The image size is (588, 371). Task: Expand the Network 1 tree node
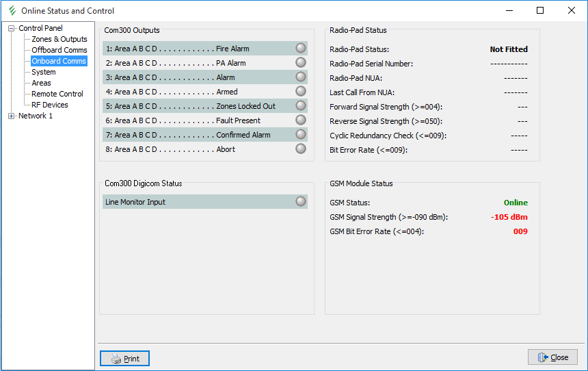click(11, 116)
